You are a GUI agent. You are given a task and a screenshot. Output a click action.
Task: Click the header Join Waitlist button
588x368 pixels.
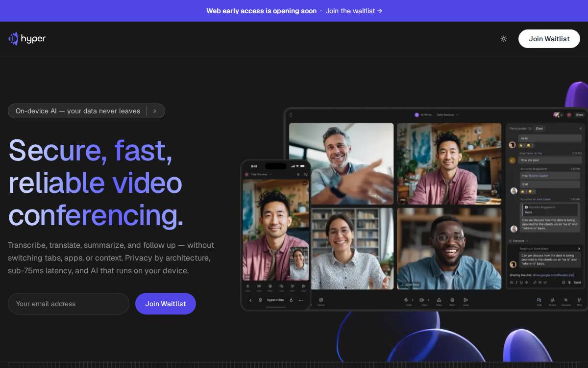point(549,39)
